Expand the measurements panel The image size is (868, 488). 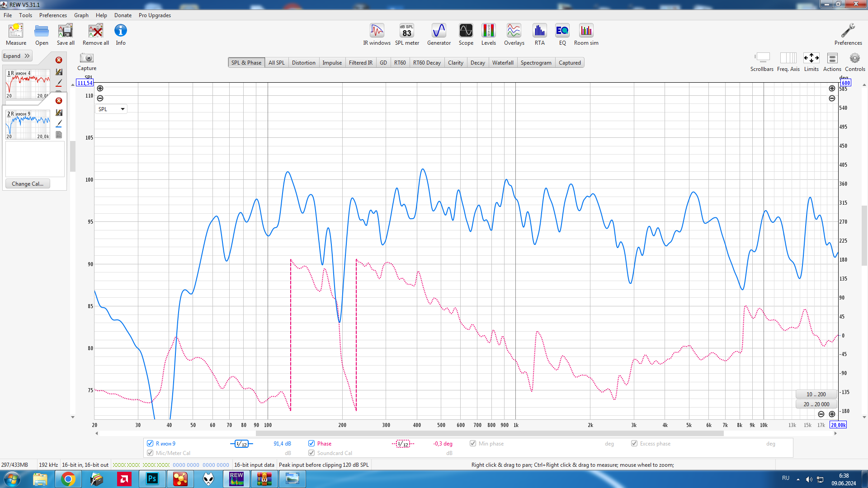tap(16, 56)
